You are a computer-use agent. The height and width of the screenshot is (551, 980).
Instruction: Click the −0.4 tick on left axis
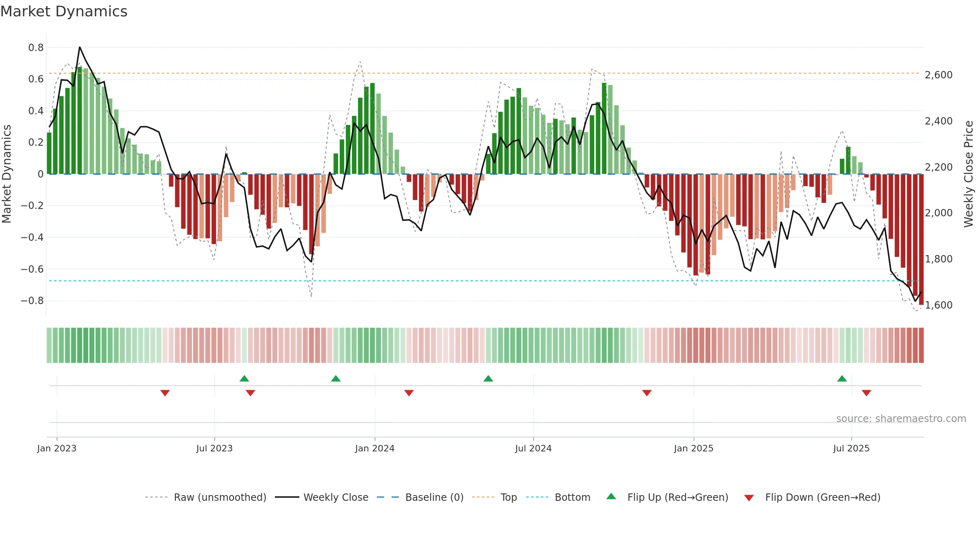tap(32, 238)
